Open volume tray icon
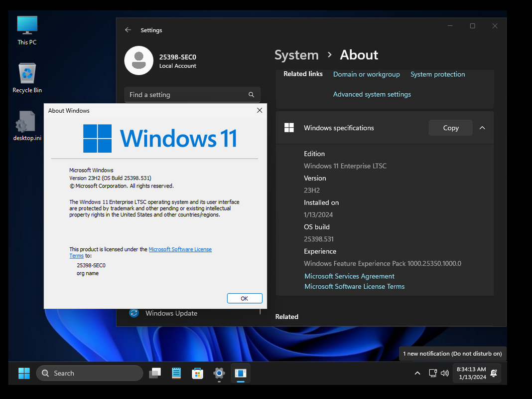 tap(444, 373)
